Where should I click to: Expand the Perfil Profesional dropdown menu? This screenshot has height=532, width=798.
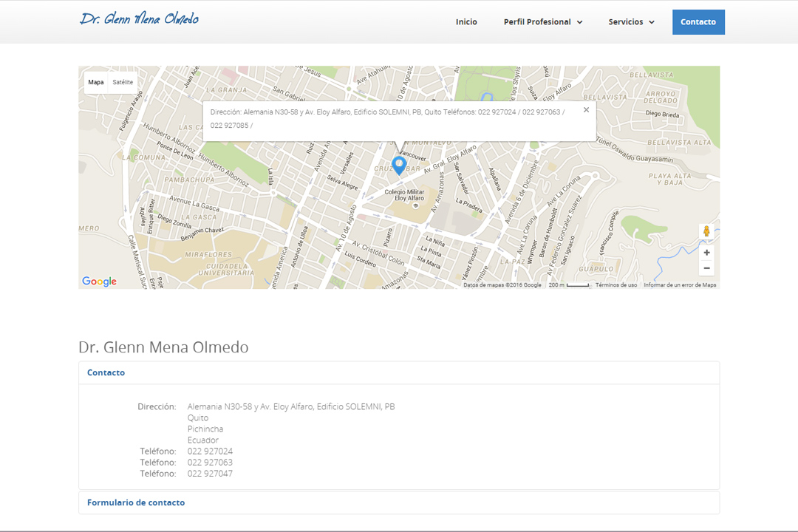point(543,22)
